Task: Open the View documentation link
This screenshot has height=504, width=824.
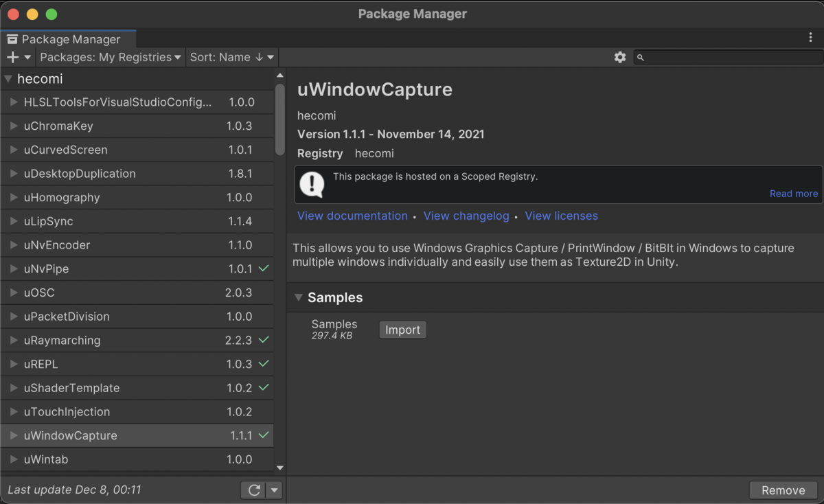Action: (352, 216)
